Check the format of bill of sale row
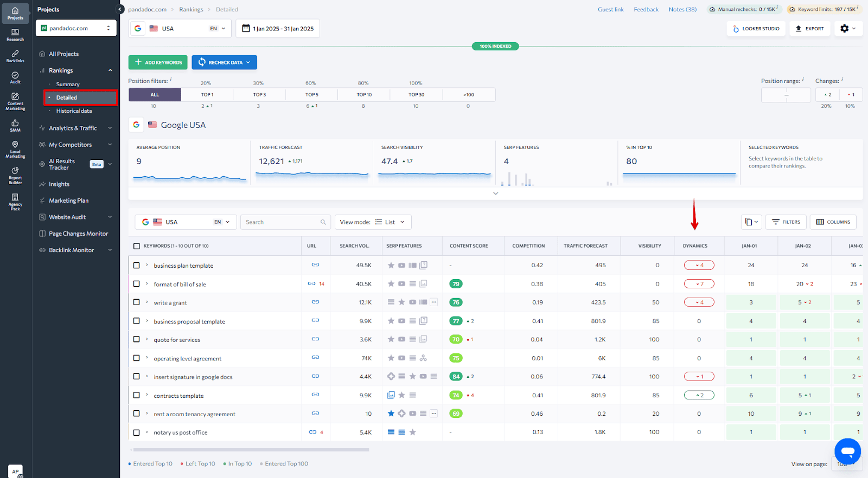Screen dimensions: 868x478 [137, 283]
